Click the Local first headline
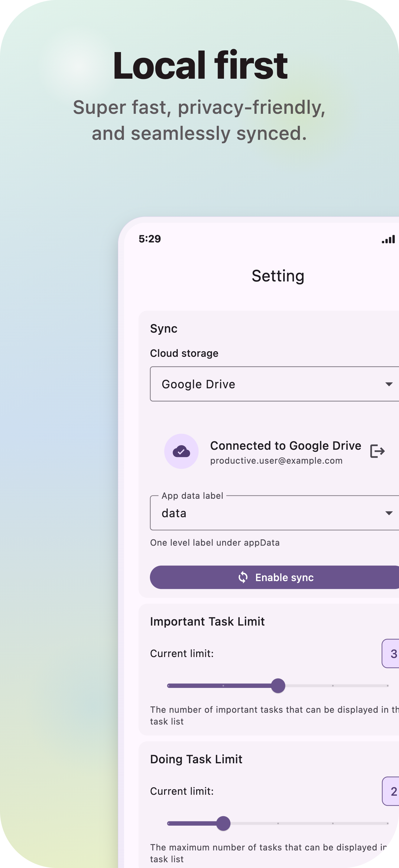Screen dimensions: 399x868 coord(200,65)
